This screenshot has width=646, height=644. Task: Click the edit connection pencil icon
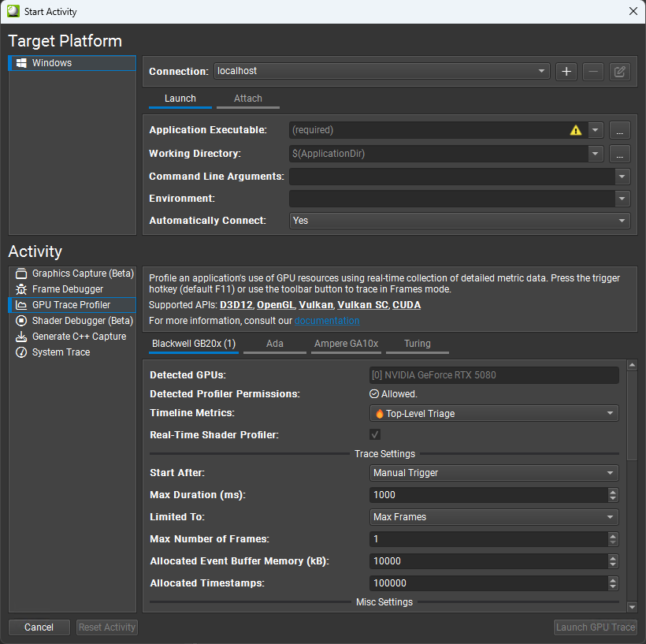click(x=619, y=72)
